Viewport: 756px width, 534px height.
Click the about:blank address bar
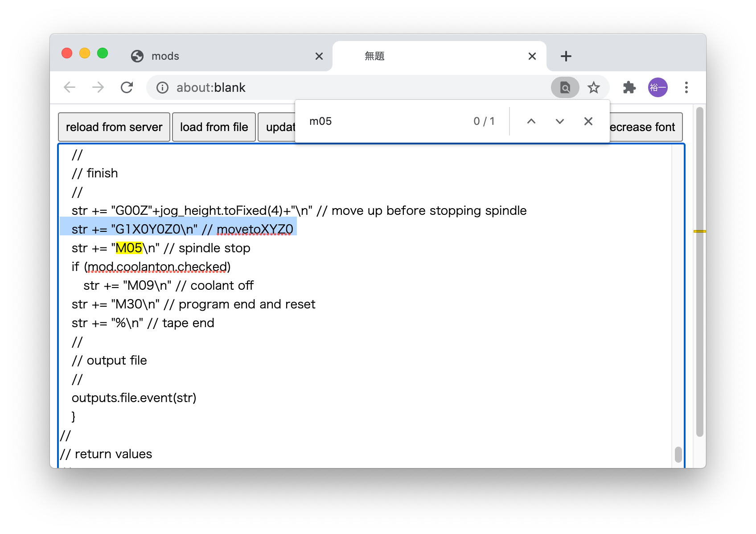[x=348, y=87]
